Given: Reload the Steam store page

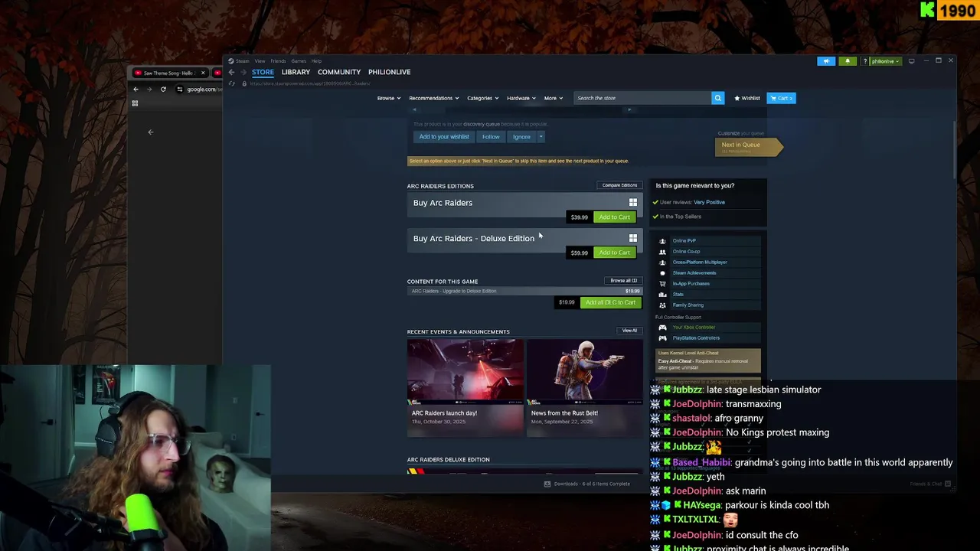Looking at the screenshot, I should coord(232,83).
